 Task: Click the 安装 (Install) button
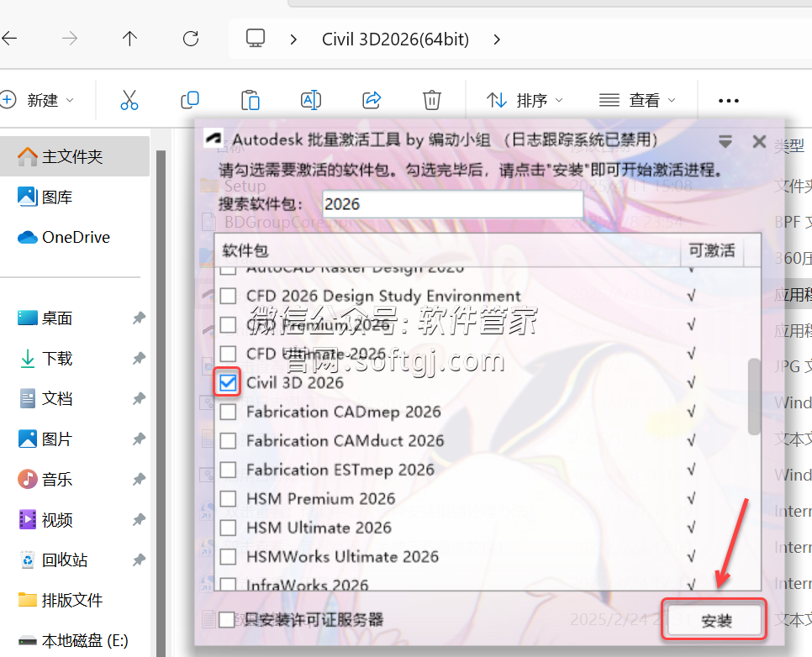point(714,620)
